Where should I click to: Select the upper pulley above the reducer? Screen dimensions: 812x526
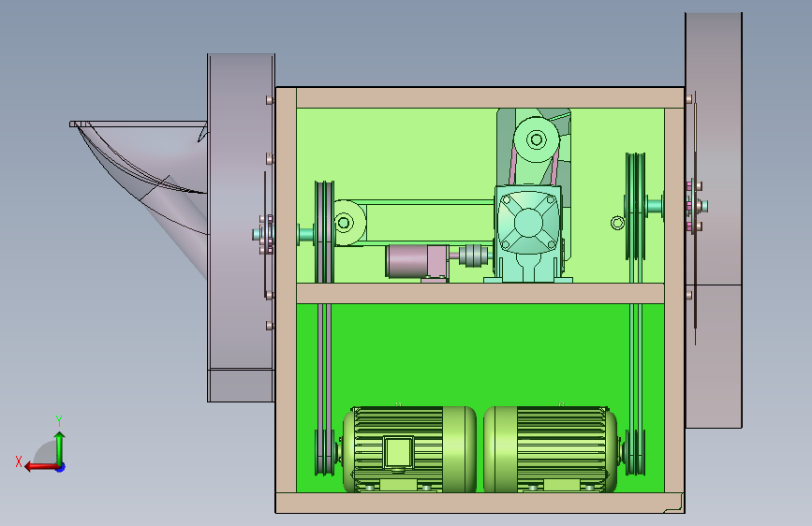click(536, 139)
